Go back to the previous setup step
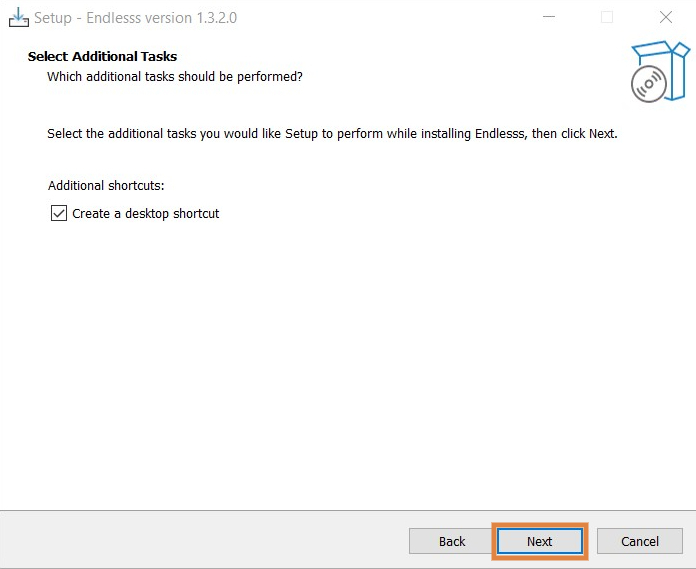696x569 pixels. pyautogui.click(x=452, y=541)
